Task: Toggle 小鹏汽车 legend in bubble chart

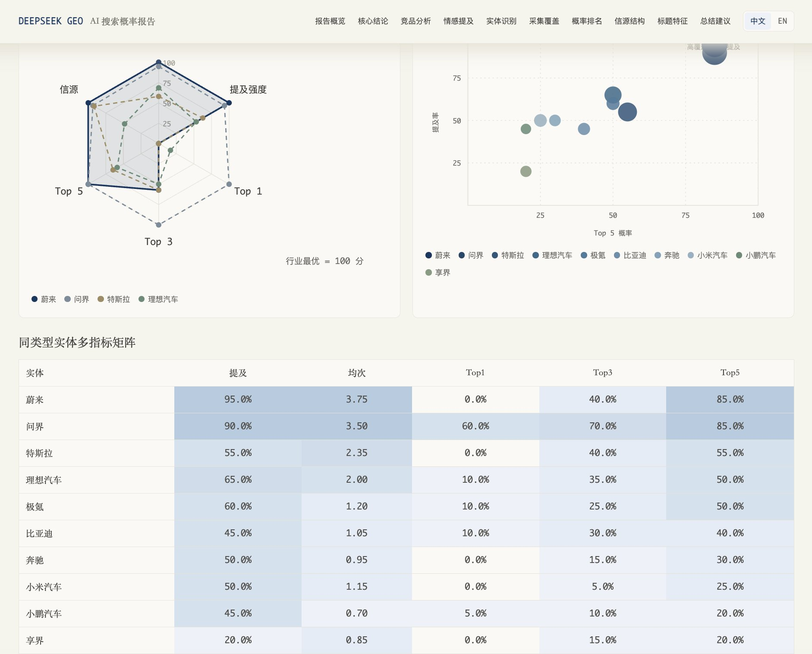Action: [x=756, y=255]
